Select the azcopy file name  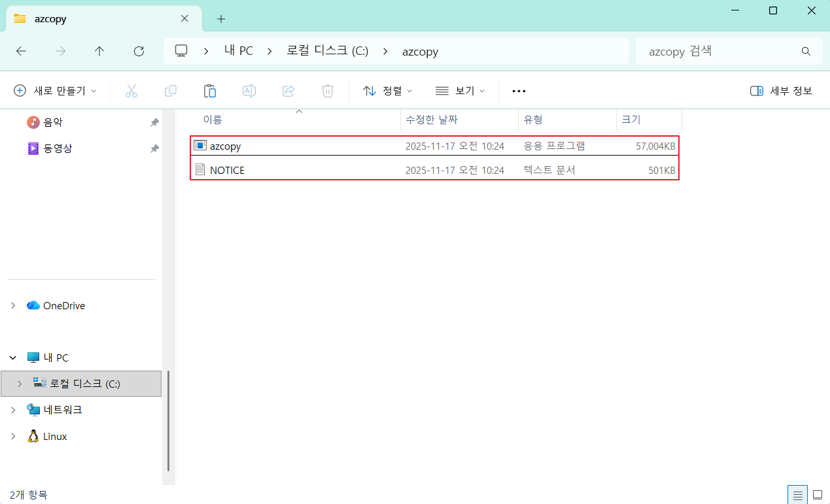tap(226, 146)
